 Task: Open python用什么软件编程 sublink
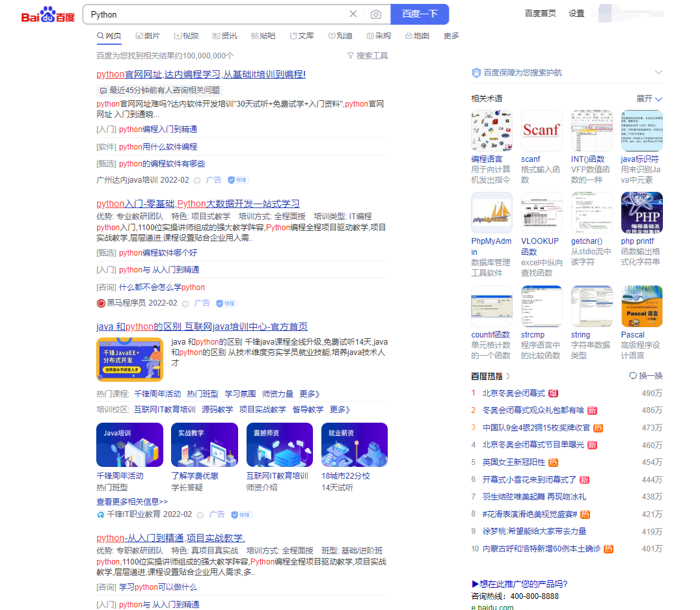click(158, 147)
